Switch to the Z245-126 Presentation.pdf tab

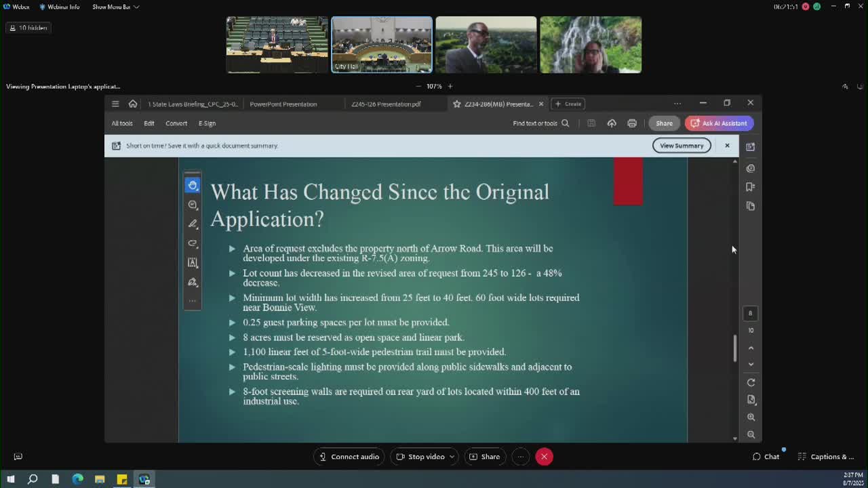386,104
